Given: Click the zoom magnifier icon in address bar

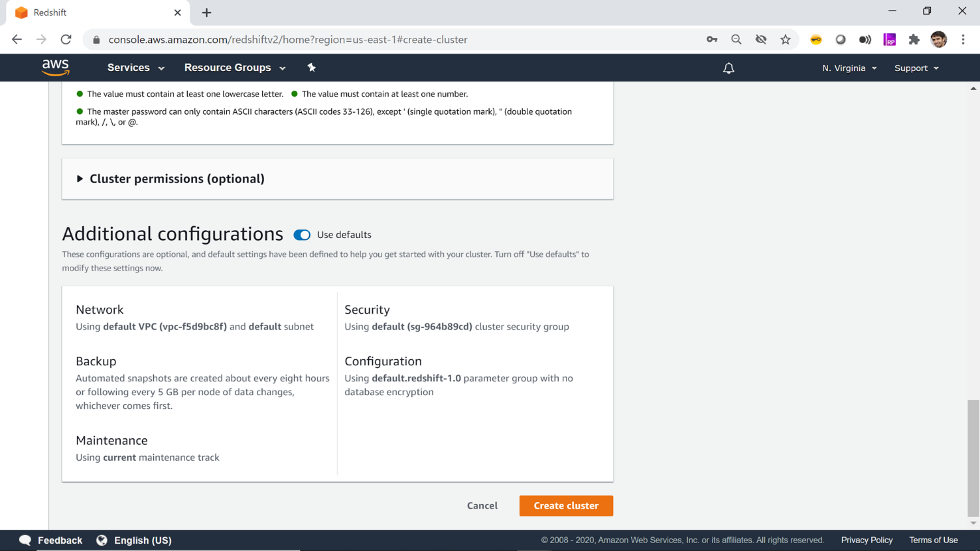Looking at the screenshot, I should coord(736,40).
